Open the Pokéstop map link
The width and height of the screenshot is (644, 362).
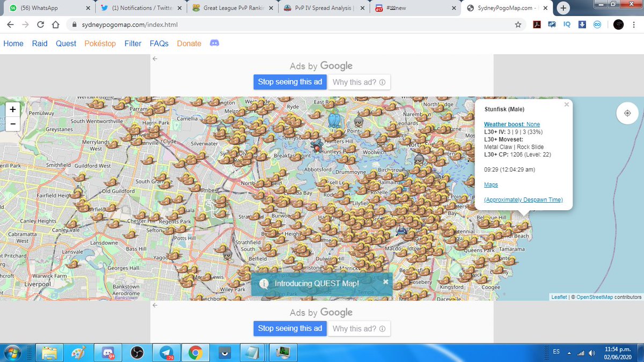pos(100,43)
